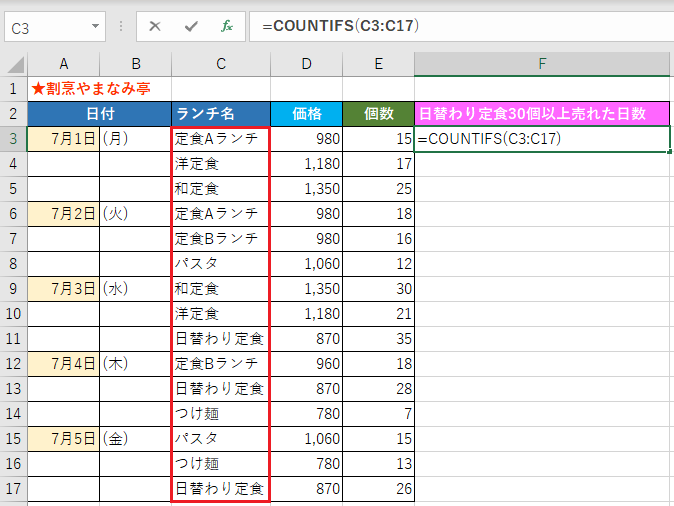Click quantity 35 in row 11
Image resolution: width=674 pixels, height=506 pixels.
pos(378,339)
